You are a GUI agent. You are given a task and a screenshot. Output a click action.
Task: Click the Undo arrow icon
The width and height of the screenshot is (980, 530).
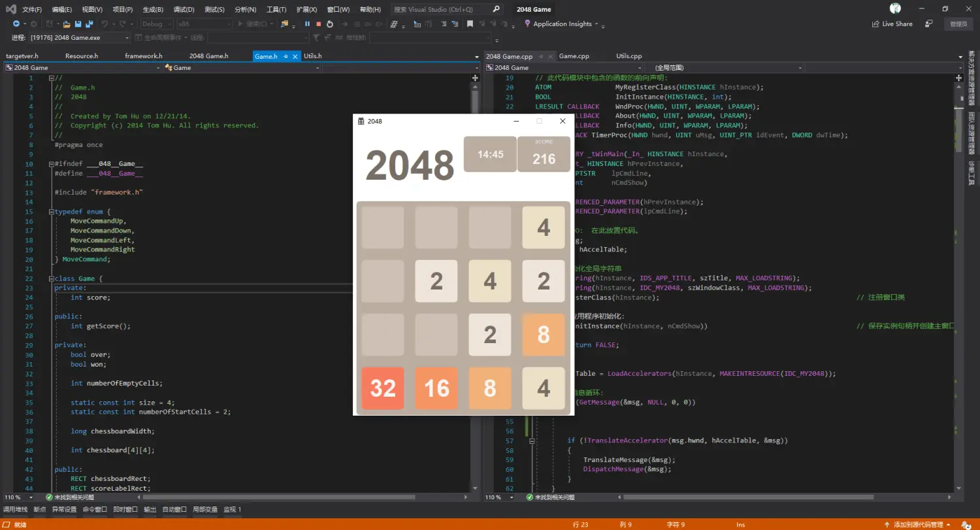(105, 24)
